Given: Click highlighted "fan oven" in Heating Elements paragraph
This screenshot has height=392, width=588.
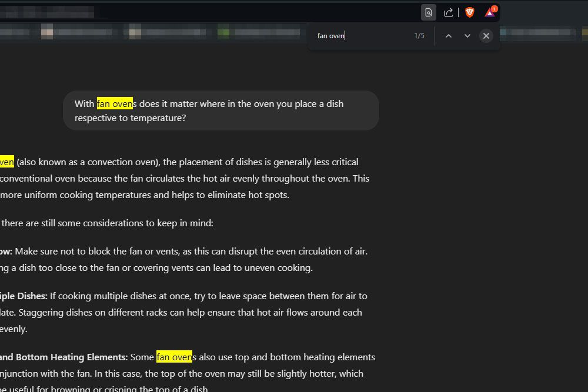Looking at the screenshot, I should pos(174,357).
